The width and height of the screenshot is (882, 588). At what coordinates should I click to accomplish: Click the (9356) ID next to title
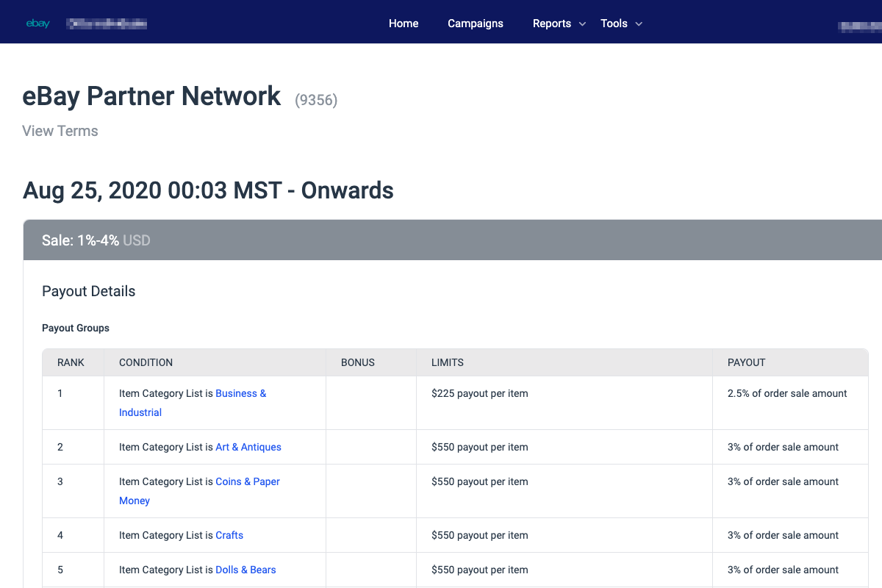tap(316, 100)
